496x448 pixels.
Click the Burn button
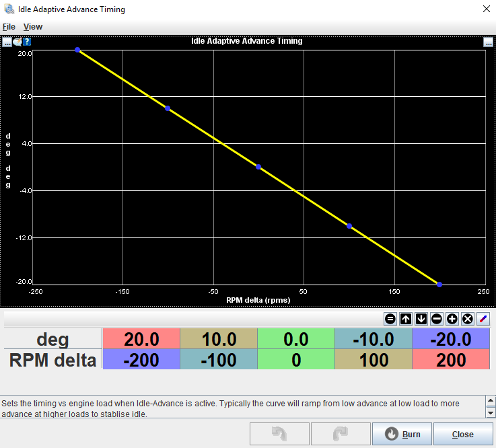click(x=401, y=434)
